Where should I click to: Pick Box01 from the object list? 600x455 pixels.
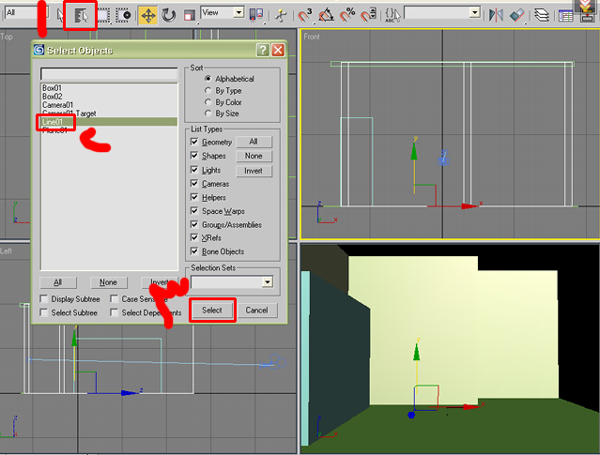(52, 88)
